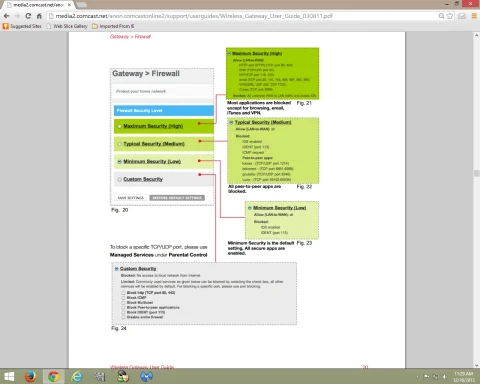
Task: Open the Suggested Sites bookmark
Action: coord(22,26)
